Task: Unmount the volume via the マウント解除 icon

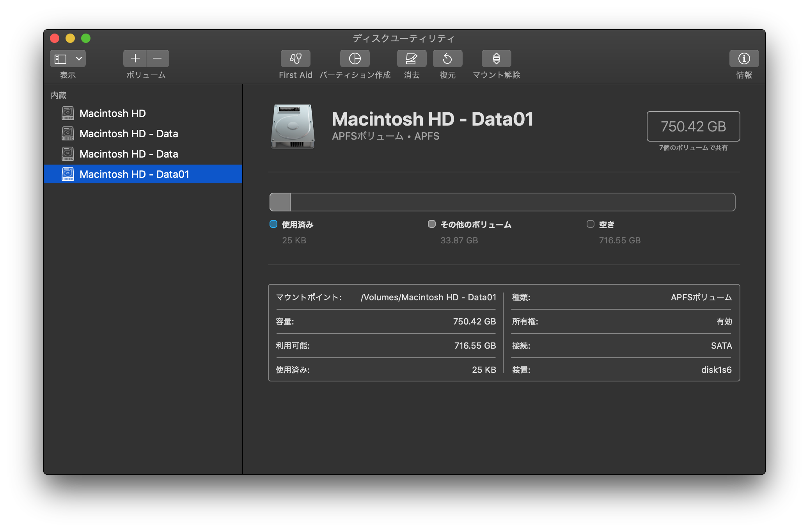Action: 496,59
